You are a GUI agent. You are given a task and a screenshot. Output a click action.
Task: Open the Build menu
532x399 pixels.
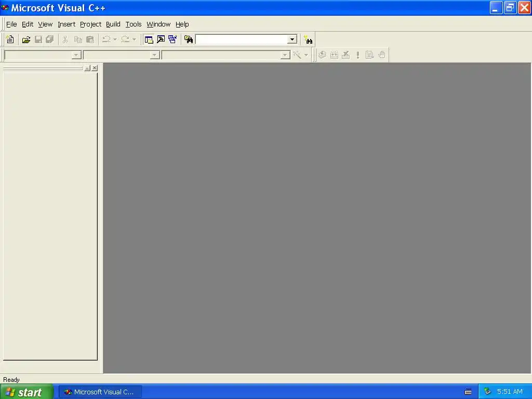[113, 24]
